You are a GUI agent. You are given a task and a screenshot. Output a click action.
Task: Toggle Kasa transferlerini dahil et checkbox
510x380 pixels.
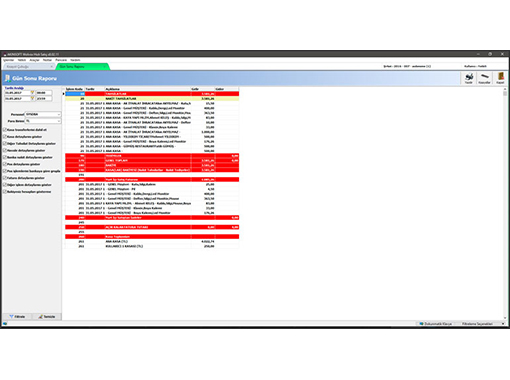click(x=5, y=130)
